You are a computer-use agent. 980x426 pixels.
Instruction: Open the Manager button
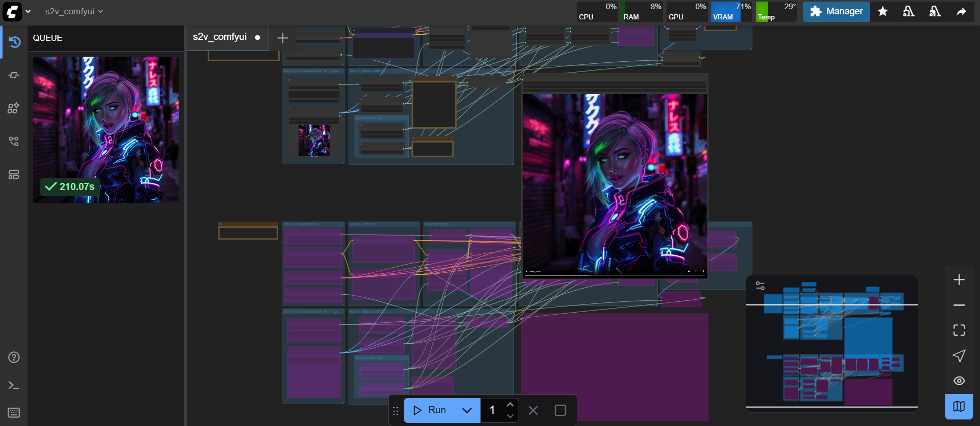[x=836, y=11]
